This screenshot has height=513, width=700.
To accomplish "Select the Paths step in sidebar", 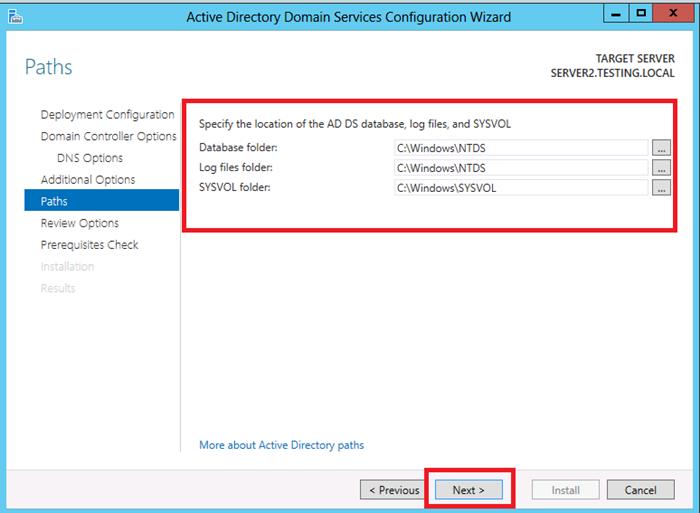I will pos(102,200).
